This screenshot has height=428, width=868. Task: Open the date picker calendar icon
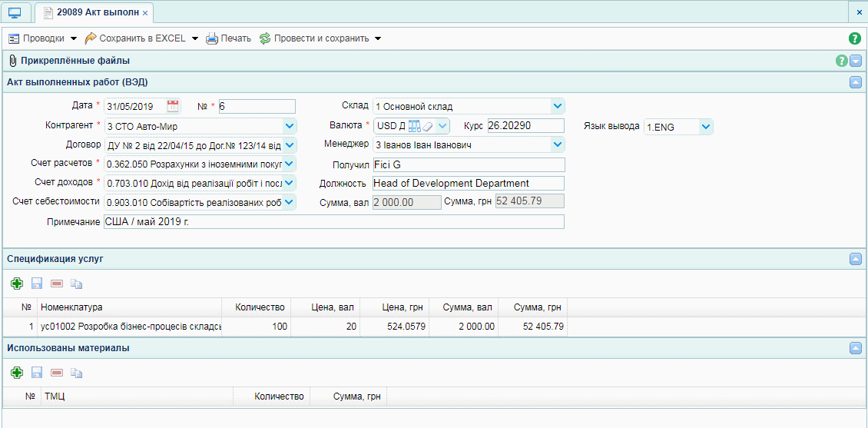pos(173,106)
